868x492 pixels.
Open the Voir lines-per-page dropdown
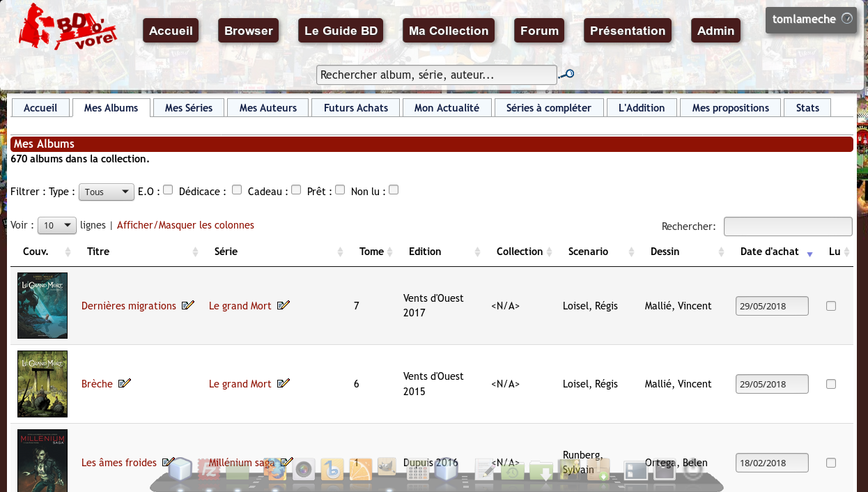point(57,226)
